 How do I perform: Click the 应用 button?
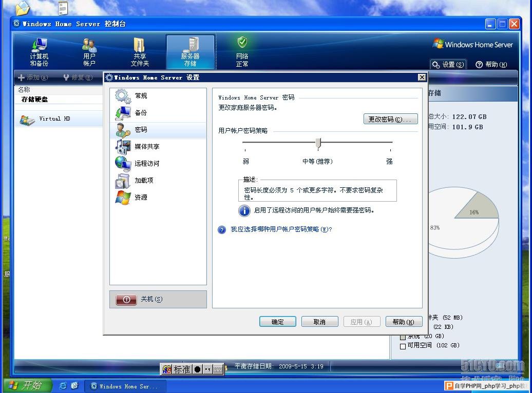click(362, 322)
